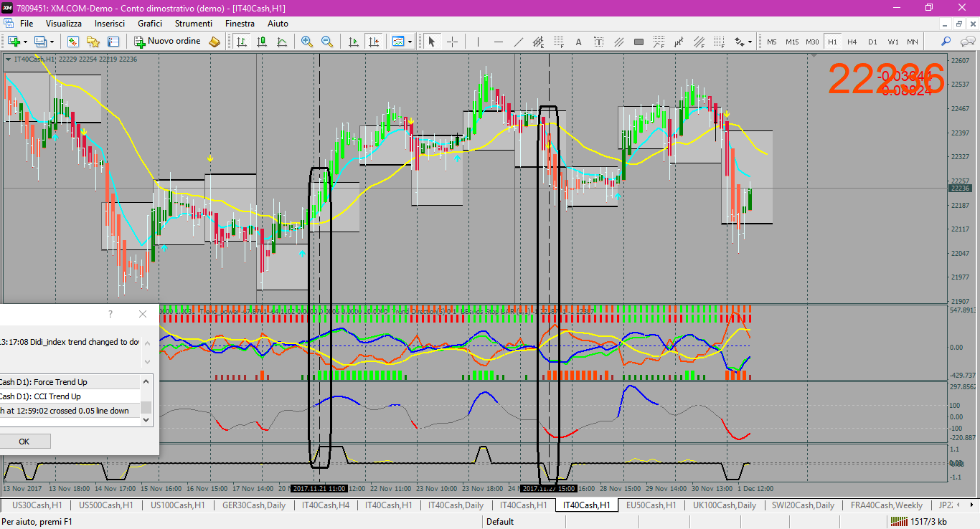Switch to FRA40Cash,Weekly chart tab
The image size is (980, 529).
[x=887, y=505]
